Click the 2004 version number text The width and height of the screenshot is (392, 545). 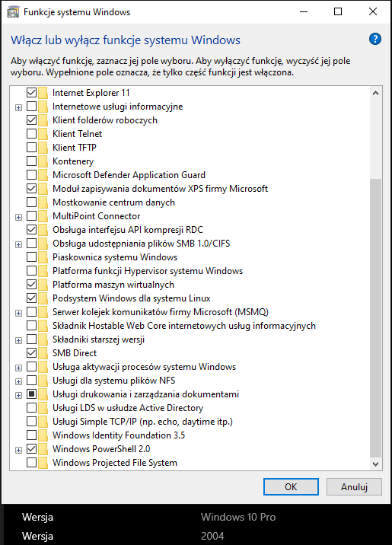tap(212, 536)
